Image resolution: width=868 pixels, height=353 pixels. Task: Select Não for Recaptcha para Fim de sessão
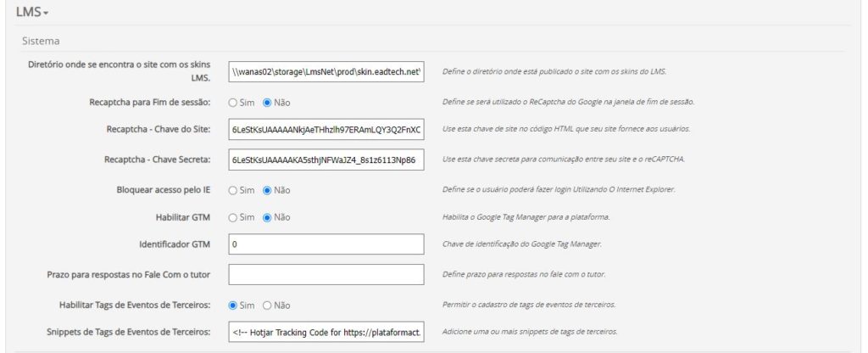266,103
